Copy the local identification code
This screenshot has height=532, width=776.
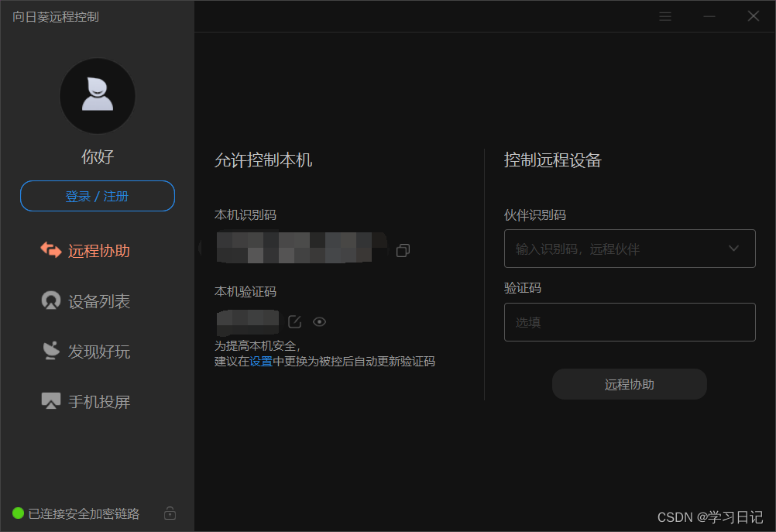tap(403, 250)
